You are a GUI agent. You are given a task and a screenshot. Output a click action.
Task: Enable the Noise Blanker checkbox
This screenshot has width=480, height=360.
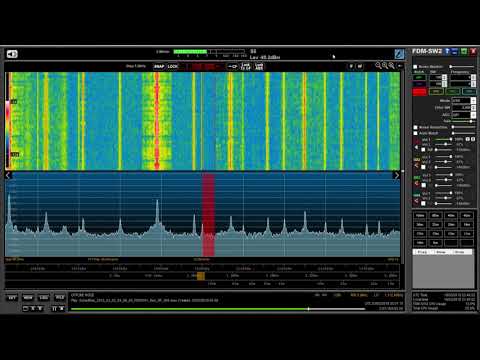pos(415,67)
